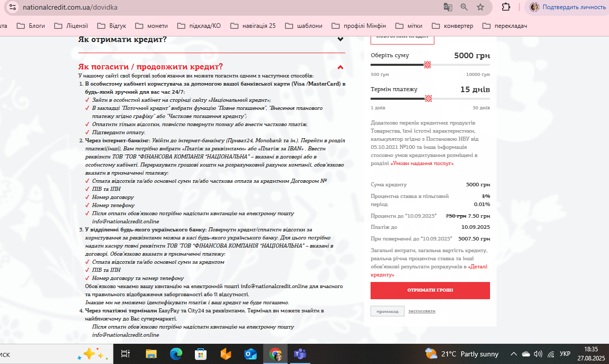This screenshot has width=609, height=364.
Task: Collapse 'Як погасити / продовжити кредит?' chevron
Action: point(341,67)
